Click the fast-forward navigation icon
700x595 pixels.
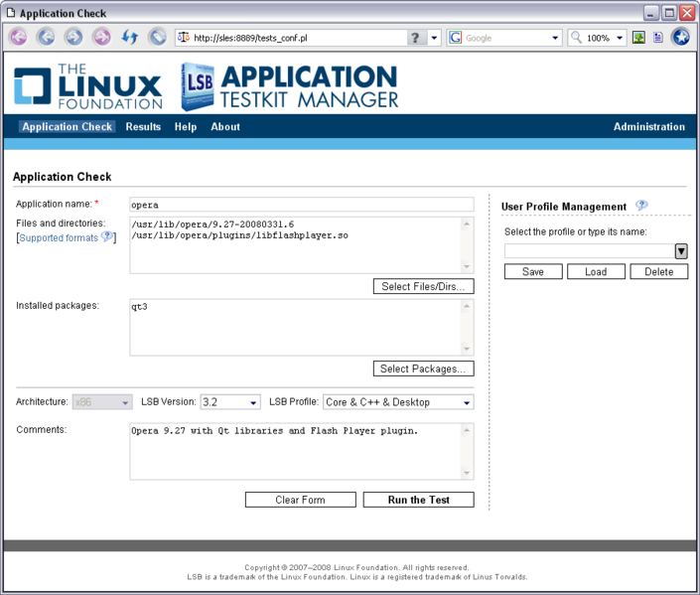tap(102, 37)
